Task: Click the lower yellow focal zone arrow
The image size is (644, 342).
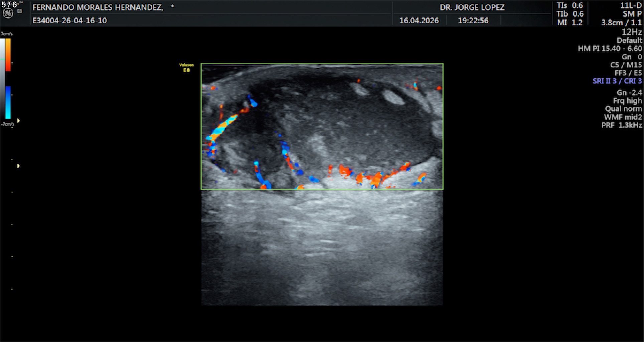Action: point(18,166)
